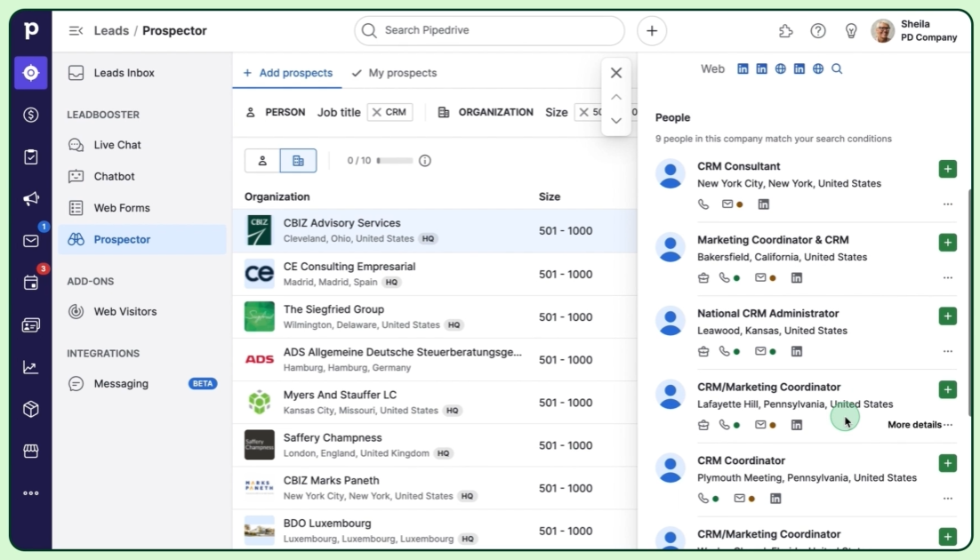Click the quick add plus button
Viewport: 980px width, 560px height.
click(x=652, y=30)
